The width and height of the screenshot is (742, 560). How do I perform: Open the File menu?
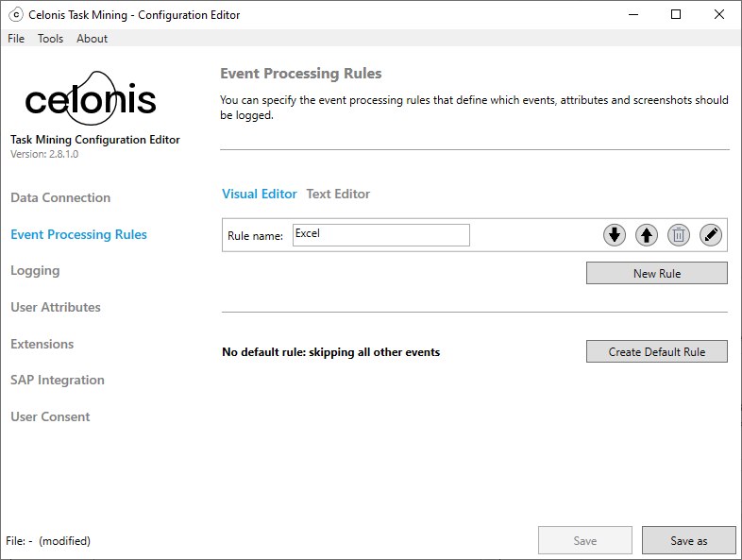pyautogui.click(x=16, y=39)
